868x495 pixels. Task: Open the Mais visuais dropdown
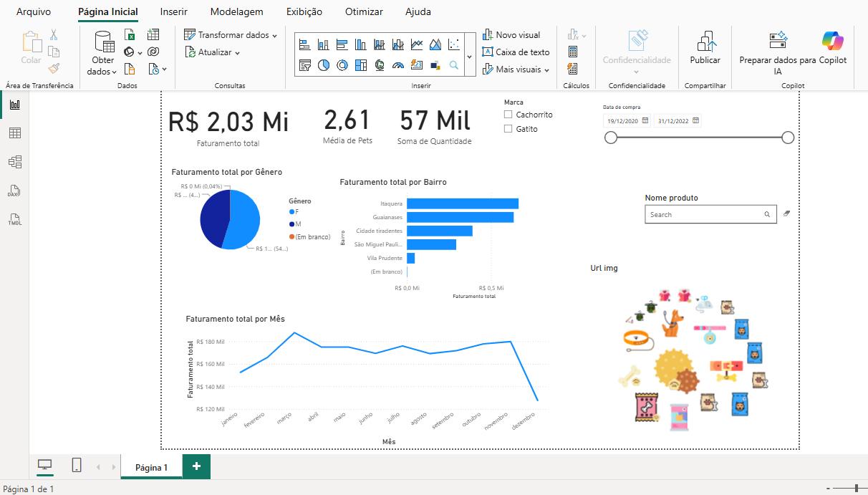[x=516, y=69]
